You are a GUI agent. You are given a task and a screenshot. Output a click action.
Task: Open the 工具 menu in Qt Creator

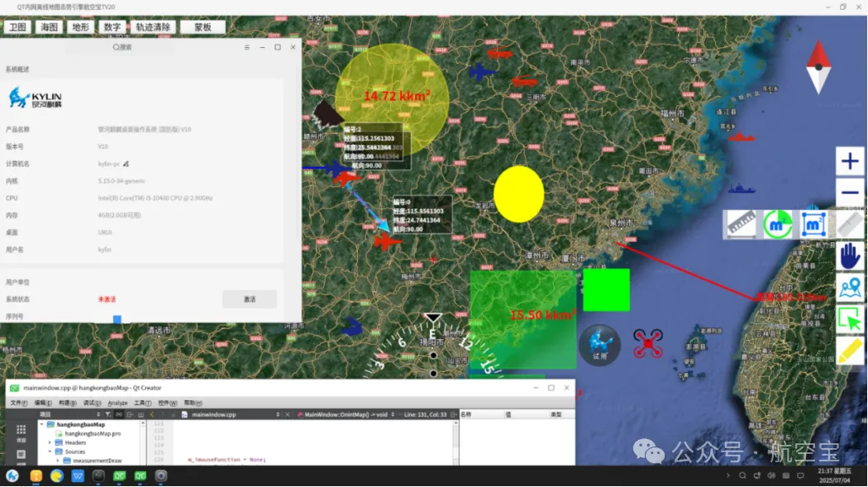click(x=142, y=403)
